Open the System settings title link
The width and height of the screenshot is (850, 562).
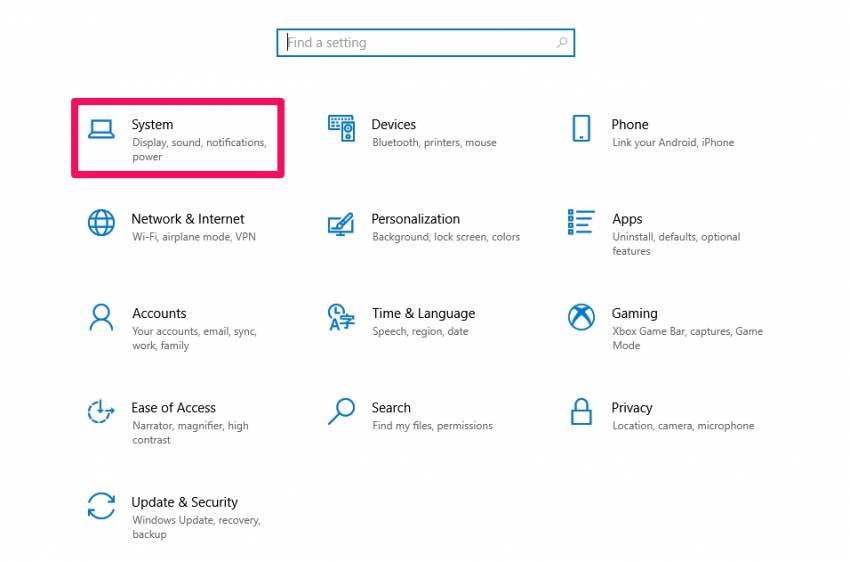point(152,125)
